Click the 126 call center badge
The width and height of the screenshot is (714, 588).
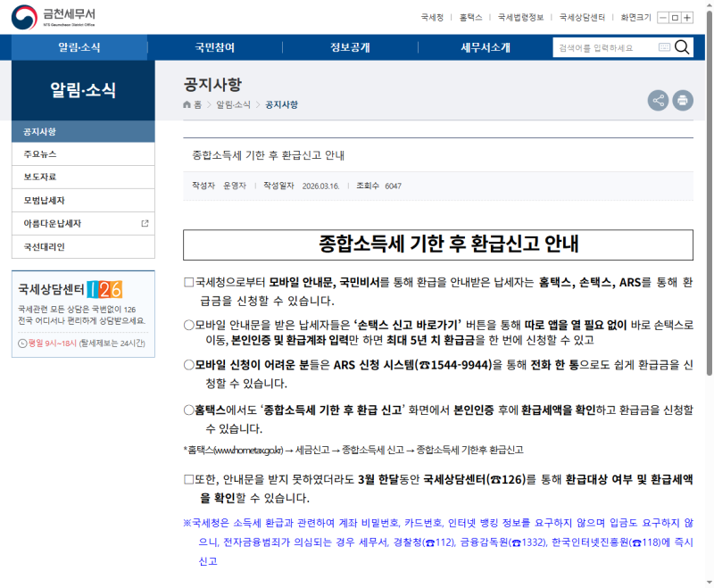click(x=104, y=289)
